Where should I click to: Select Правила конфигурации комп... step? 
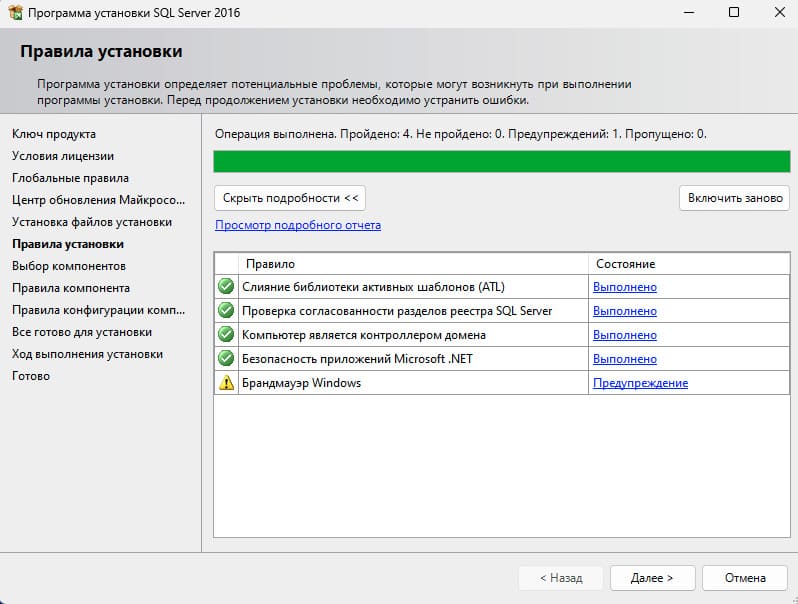pyautogui.click(x=98, y=310)
